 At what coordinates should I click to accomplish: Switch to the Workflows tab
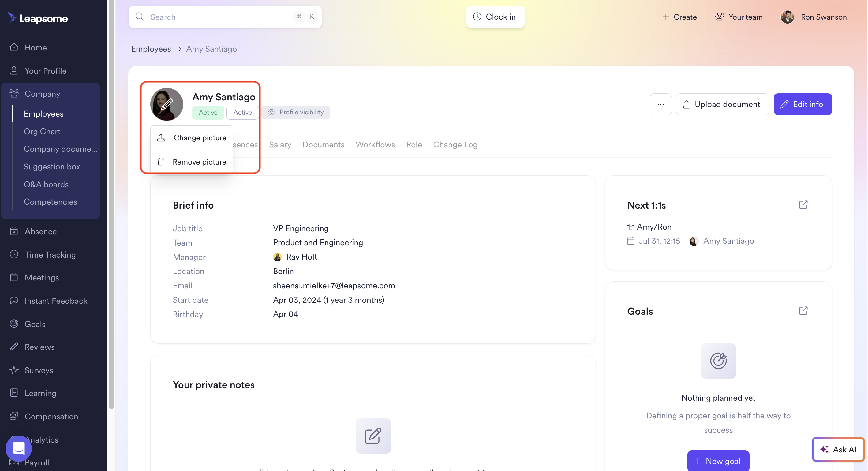click(375, 144)
